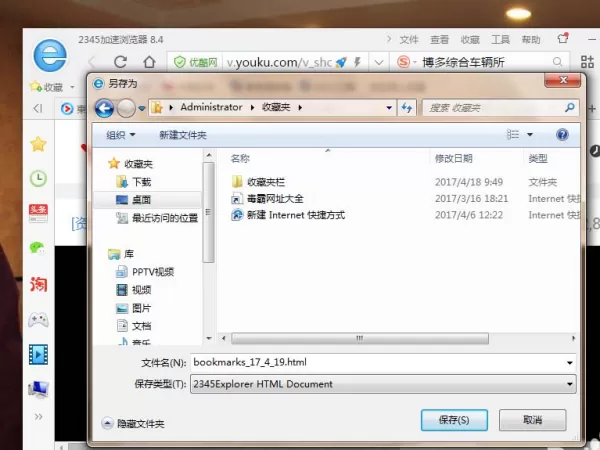Open the video film icon in the sidebar
The width and height of the screenshot is (600, 450).
click(38, 354)
